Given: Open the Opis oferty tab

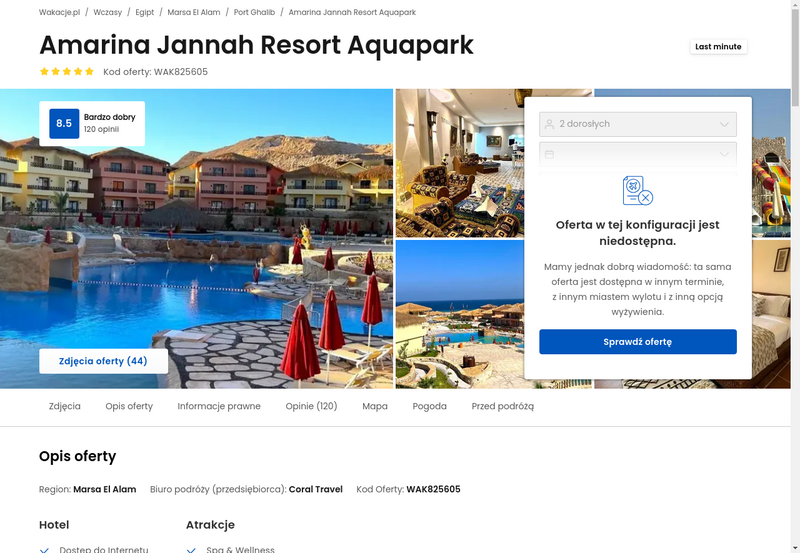Looking at the screenshot, I should click(x=129, y=406).
